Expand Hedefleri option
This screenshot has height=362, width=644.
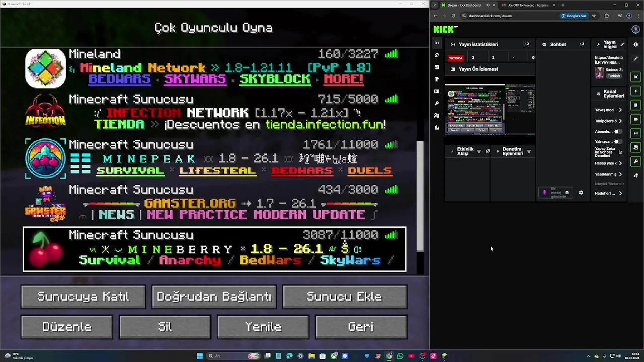click(620, 193)
